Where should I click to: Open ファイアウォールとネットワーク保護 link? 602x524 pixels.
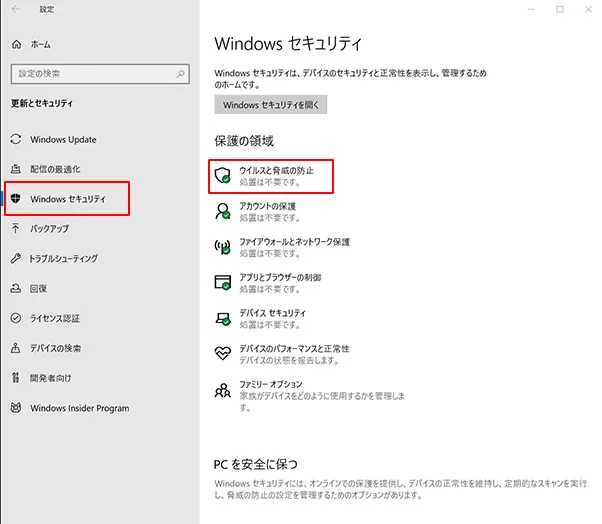(x=294, y=242)
